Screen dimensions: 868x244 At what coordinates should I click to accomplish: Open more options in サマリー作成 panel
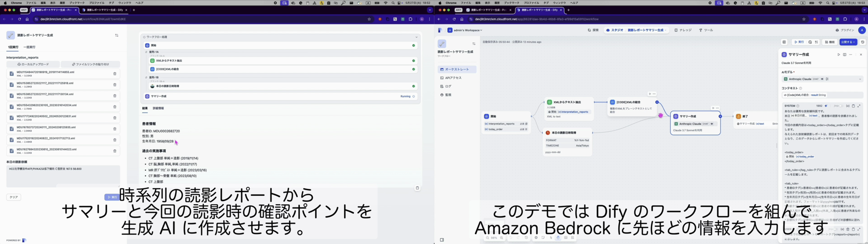coord(851,55)
